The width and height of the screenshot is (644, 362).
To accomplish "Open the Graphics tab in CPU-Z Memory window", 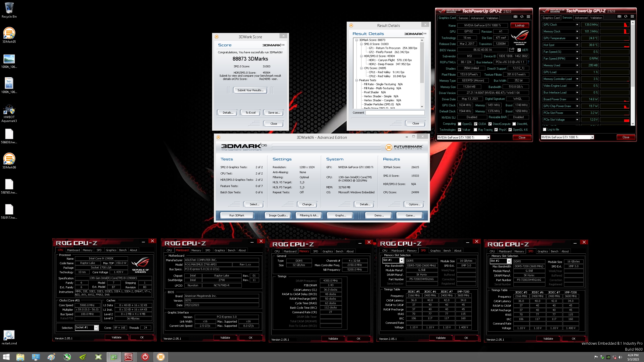I will tap(328, 251).
